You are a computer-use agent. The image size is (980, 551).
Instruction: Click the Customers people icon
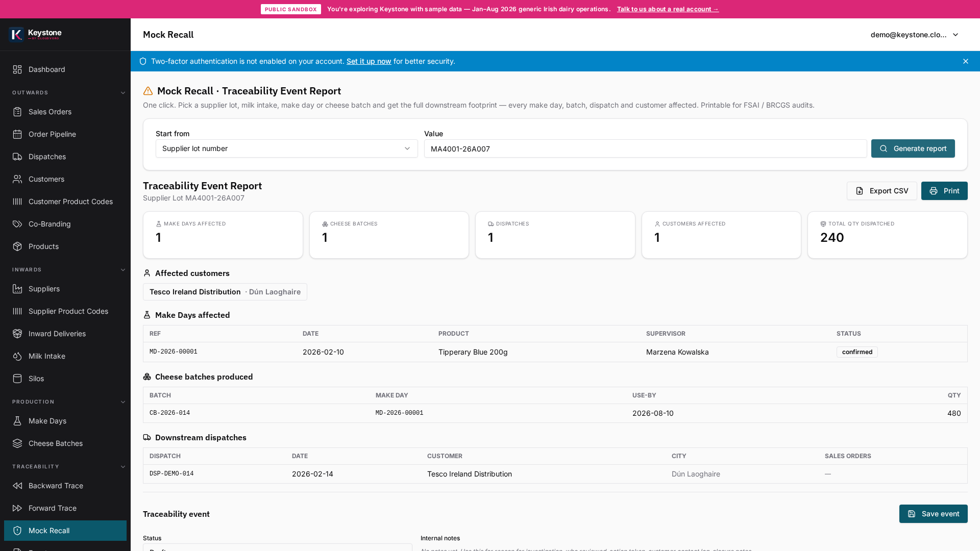(x=17, y=179)
